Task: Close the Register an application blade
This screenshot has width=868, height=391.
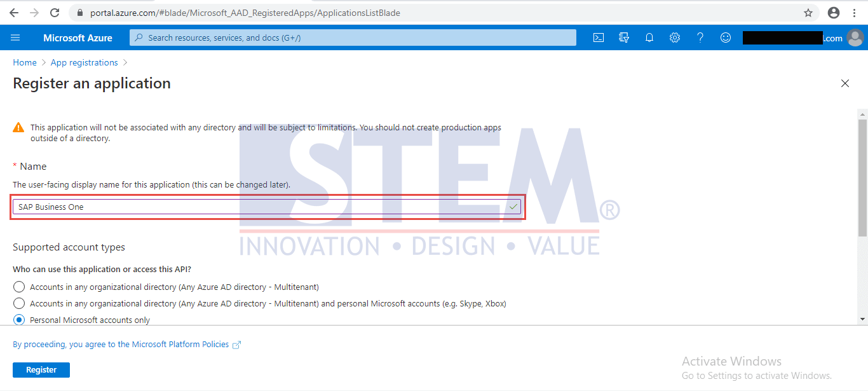Action: click(845, 83)
